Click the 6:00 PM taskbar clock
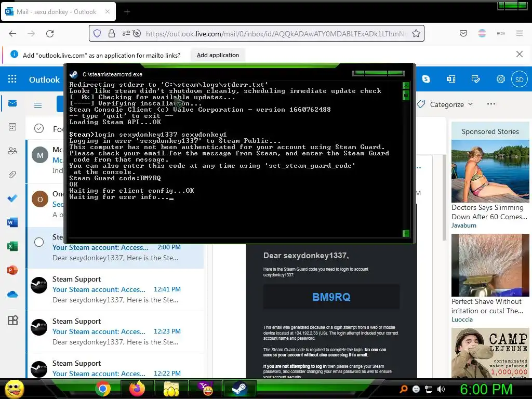The height and width of the screenshot is (399, 532). tap(486, 389)
